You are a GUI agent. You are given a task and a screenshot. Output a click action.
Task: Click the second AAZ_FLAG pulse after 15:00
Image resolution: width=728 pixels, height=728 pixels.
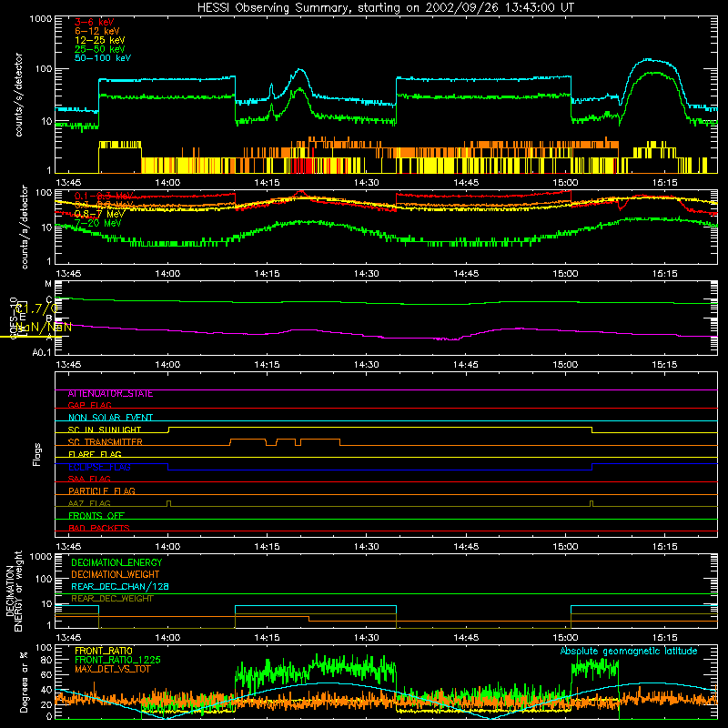(x=591, y=503)
